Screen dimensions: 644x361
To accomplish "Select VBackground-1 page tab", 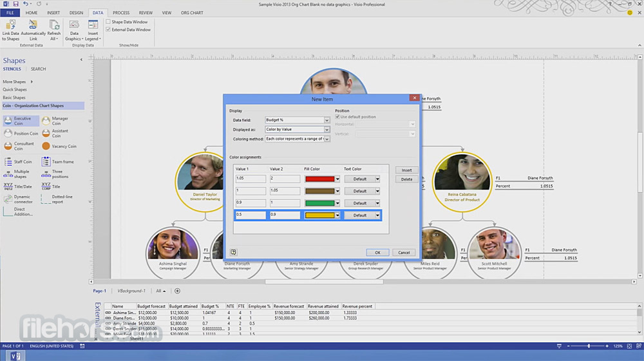I will pyautogui.click(x=131, y=291).
